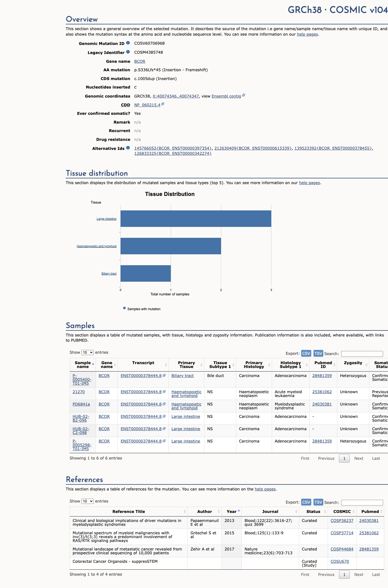388x588 pixels.
Task: Focus the Samples table search field
Action: (x=362, y=354)
